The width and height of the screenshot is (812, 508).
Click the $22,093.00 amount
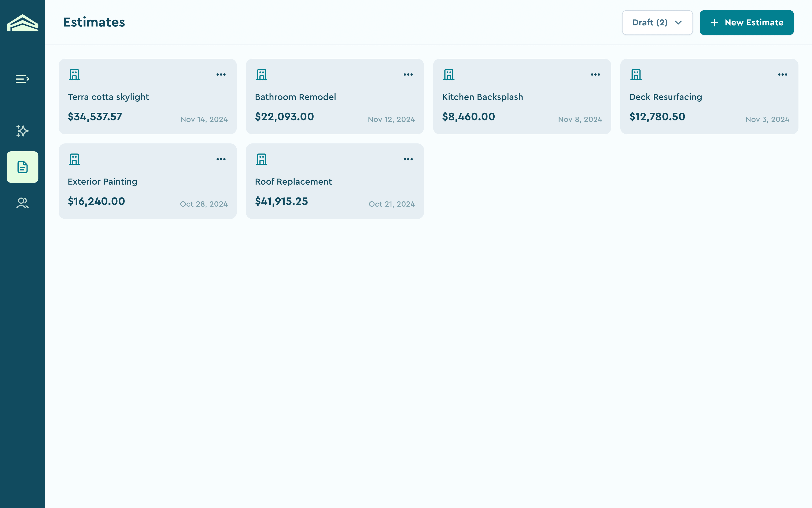pyautogui.click(x=285, y=117)
